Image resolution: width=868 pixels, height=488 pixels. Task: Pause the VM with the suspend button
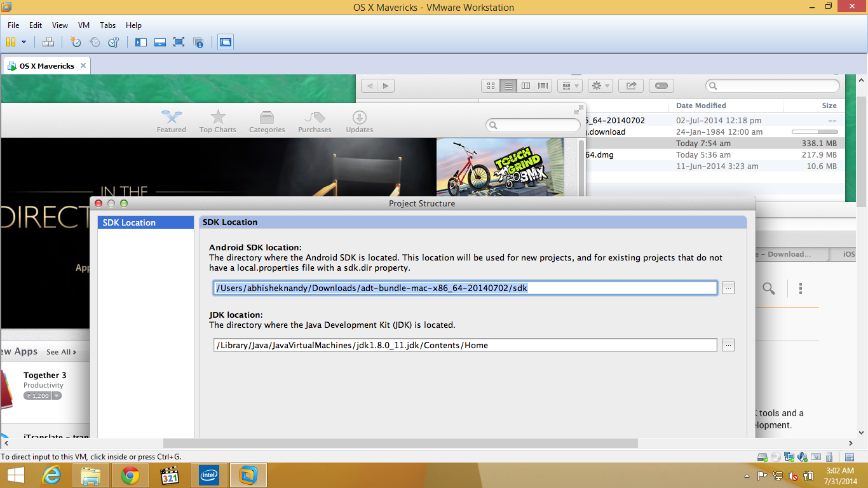pyautogui.click(x=10, y=42)
